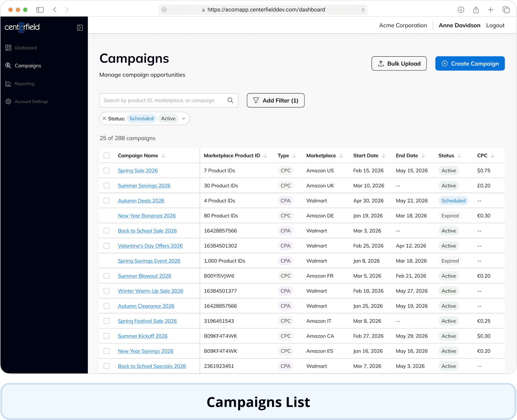Check the Back to School Sale 2026 checkbox
Screen dimensions: 517x420
click(x=107, y=231)
